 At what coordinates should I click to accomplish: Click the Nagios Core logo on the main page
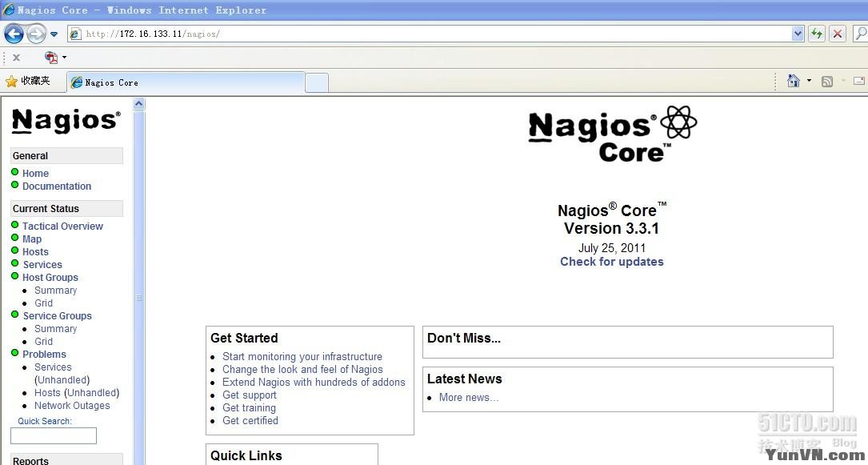click(x=612, y=134)
